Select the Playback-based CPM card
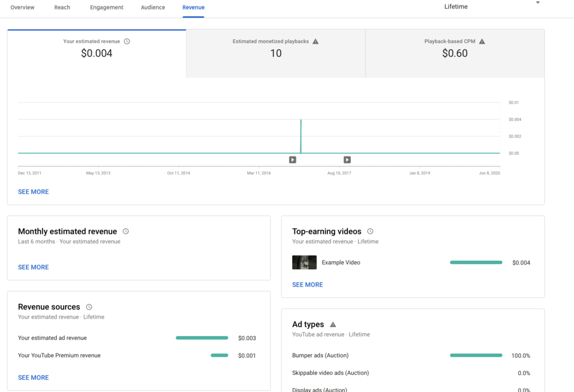 coord(455,53)
